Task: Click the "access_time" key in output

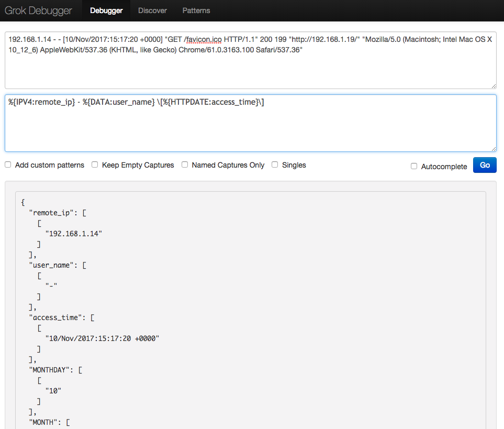Action: click(55, 318)
